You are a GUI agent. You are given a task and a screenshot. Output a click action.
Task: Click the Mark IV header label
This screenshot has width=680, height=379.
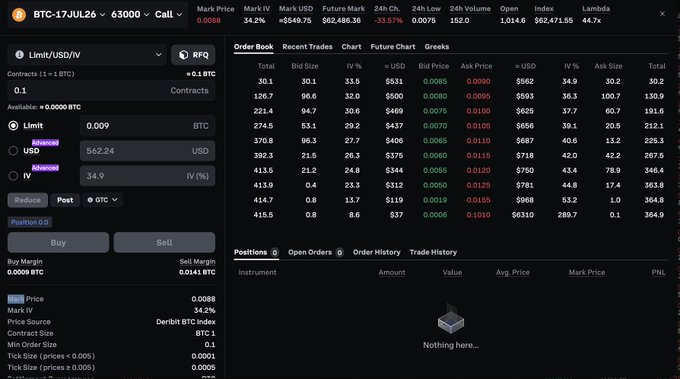pyautogui.click(x=256, y=9)
